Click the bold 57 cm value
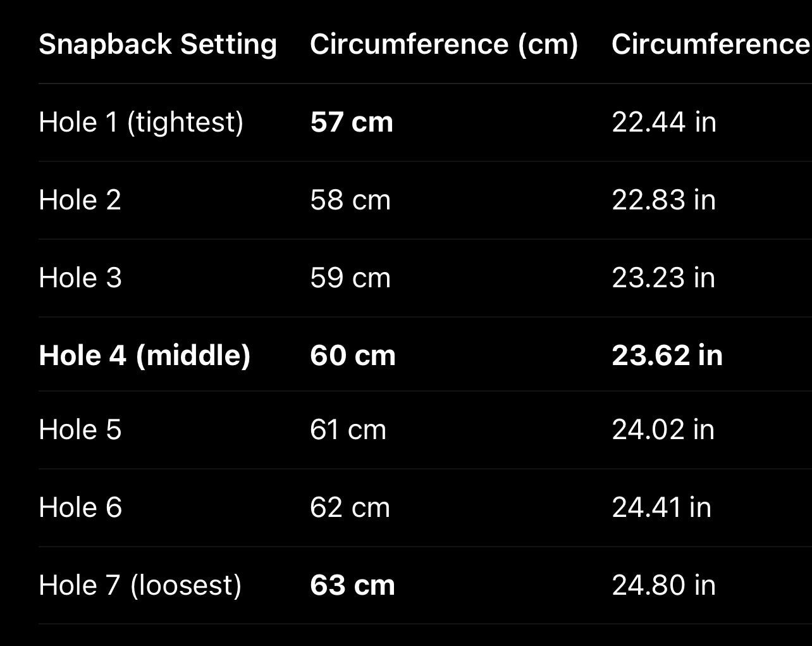Screen dimensions: 812x646 coord(352,122)
